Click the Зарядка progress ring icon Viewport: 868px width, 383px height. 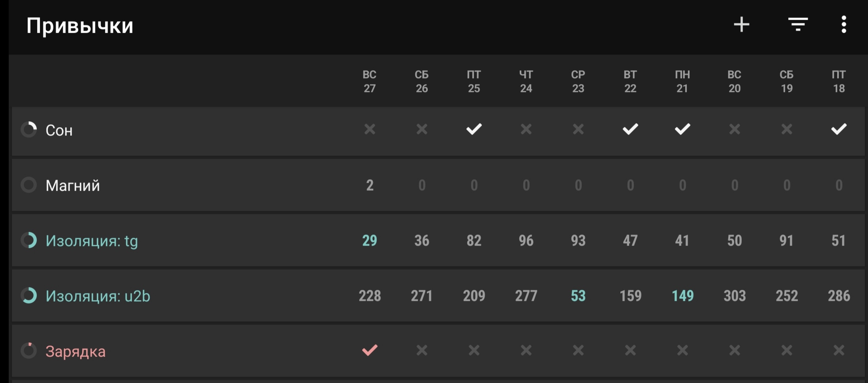pos(29,351)
